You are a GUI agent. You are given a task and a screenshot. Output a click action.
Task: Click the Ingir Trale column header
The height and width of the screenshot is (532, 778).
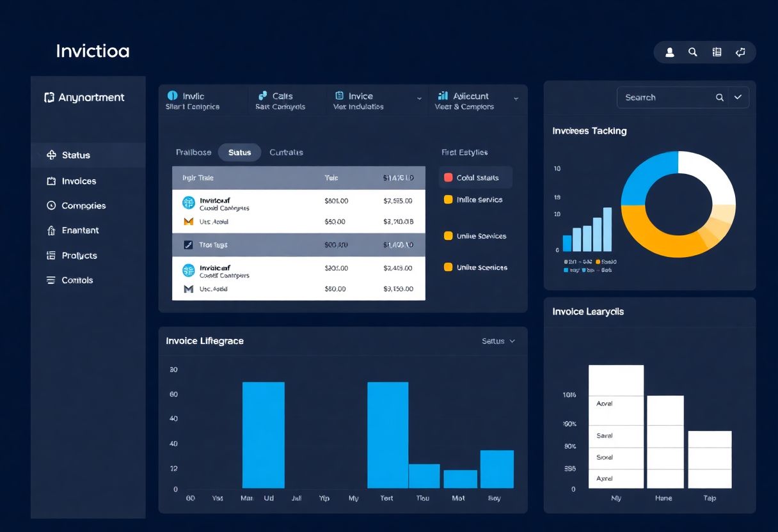[x=198, y=178]
